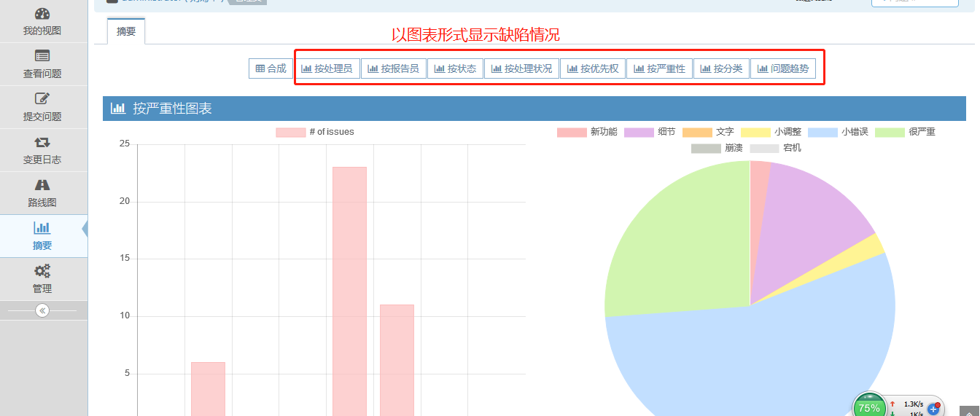This screenshot has height=416, width=980.
Task: Click the blue plus icon on speed widget
Action: point(933,409)
